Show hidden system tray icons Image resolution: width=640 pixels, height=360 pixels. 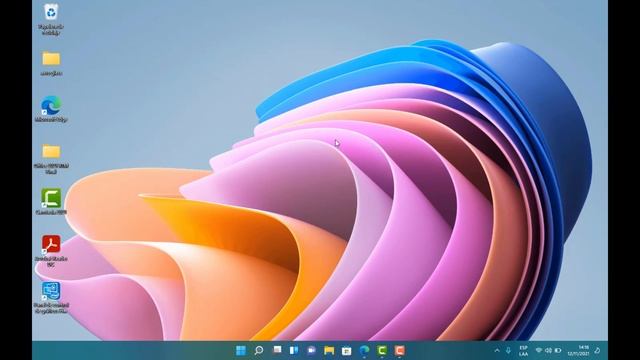click(x=497, y=351)
